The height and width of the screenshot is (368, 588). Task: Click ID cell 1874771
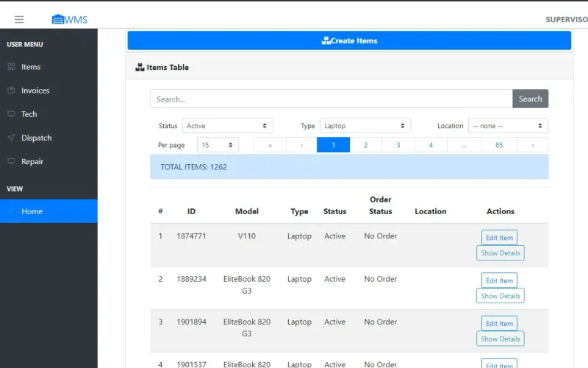(191, 236)
